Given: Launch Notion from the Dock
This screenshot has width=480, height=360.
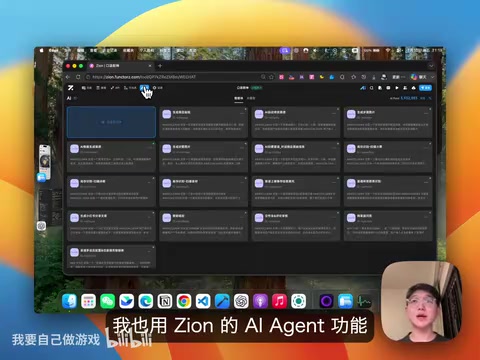Looking at the screenshot, I should pos(165,301).
